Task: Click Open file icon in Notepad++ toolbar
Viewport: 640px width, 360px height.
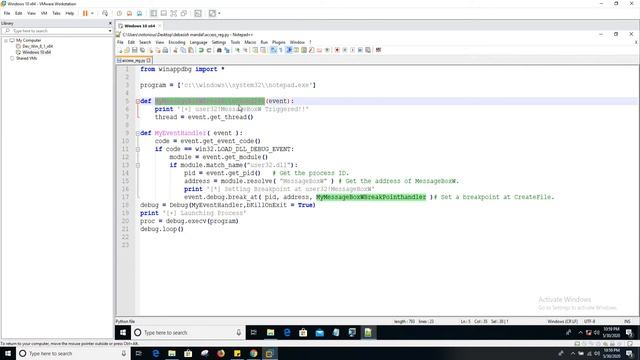Action: 127,50
